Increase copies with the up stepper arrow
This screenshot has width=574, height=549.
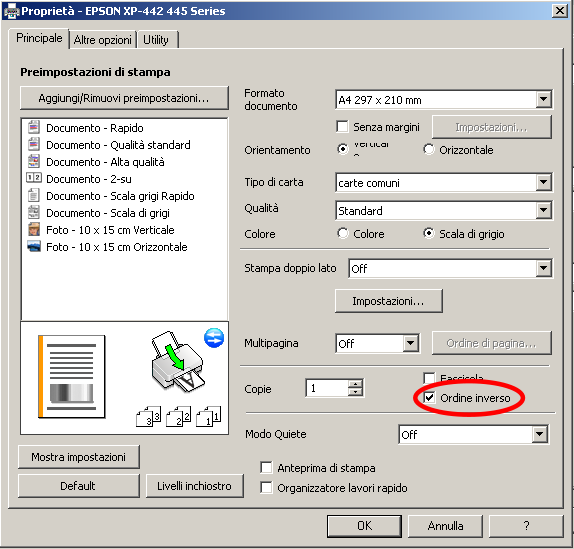[355, 384]
